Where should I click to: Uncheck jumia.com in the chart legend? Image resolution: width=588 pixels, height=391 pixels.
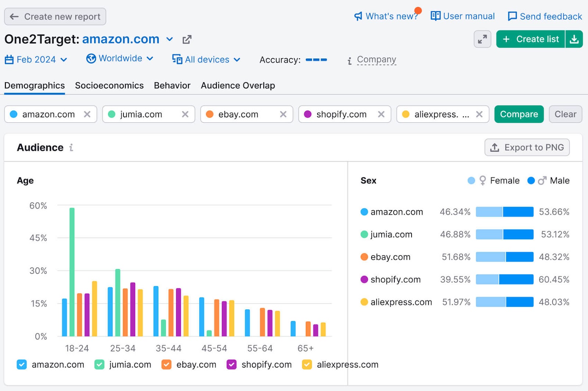click(x=99, y=365)
